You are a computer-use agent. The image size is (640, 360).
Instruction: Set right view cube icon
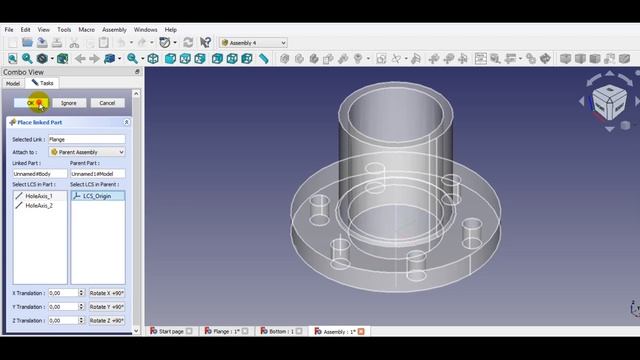tap(200, 59)
